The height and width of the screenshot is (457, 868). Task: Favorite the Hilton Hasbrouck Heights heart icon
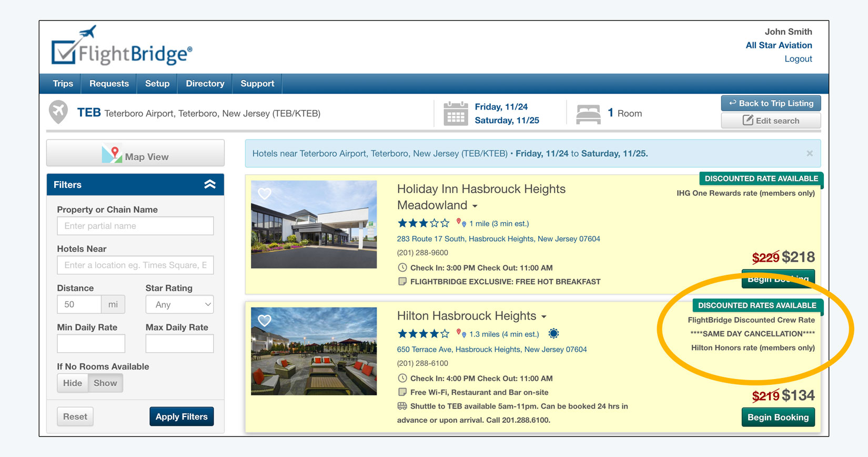[265, 321]
